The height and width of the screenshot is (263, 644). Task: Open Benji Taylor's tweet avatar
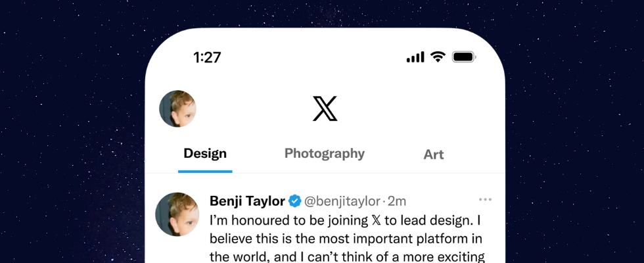(177, 215)
